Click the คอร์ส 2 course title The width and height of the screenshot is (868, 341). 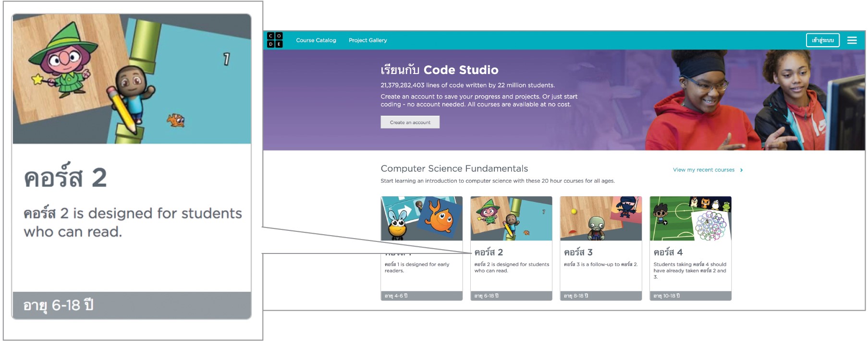pos(489,253)
